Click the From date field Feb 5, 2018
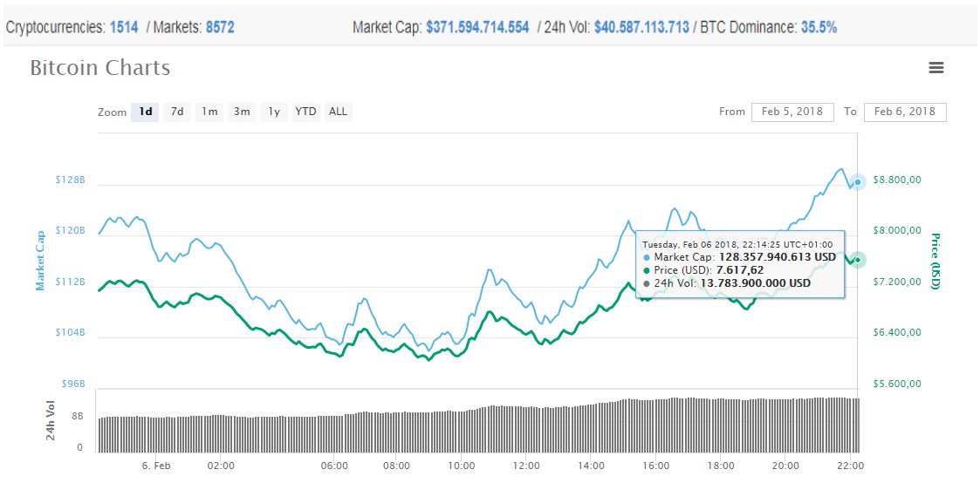The width and height of the screenshot is (980, 483). (793, 112)
